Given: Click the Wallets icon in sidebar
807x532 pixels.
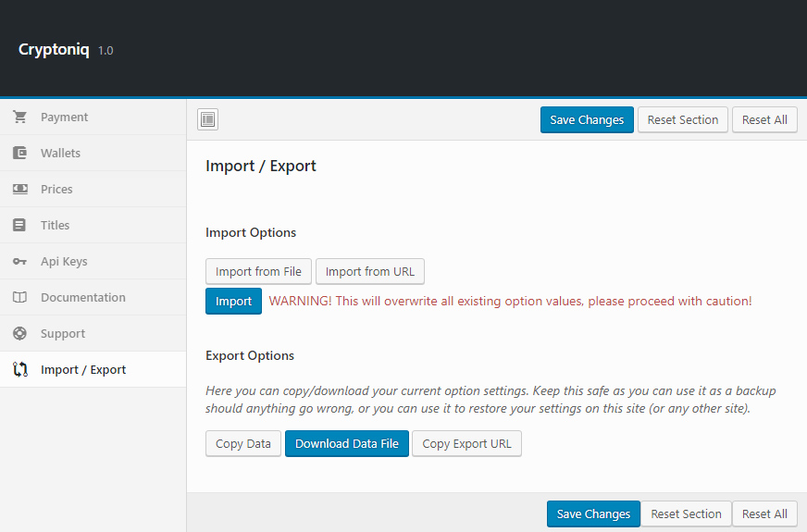Looking at the screenshot, I should point(19,154).
